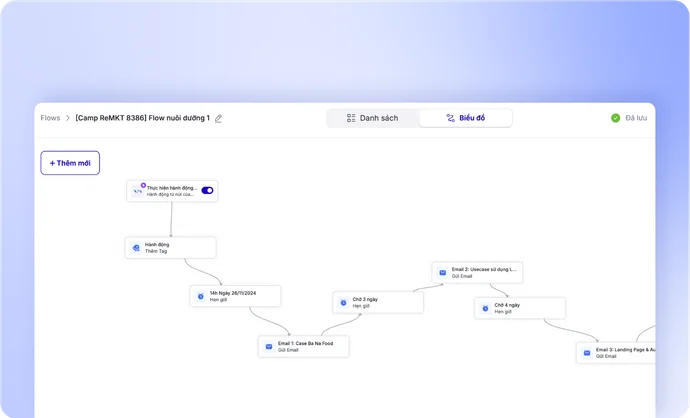Click the flow title Camp ReMKT 8386 text

143,118
